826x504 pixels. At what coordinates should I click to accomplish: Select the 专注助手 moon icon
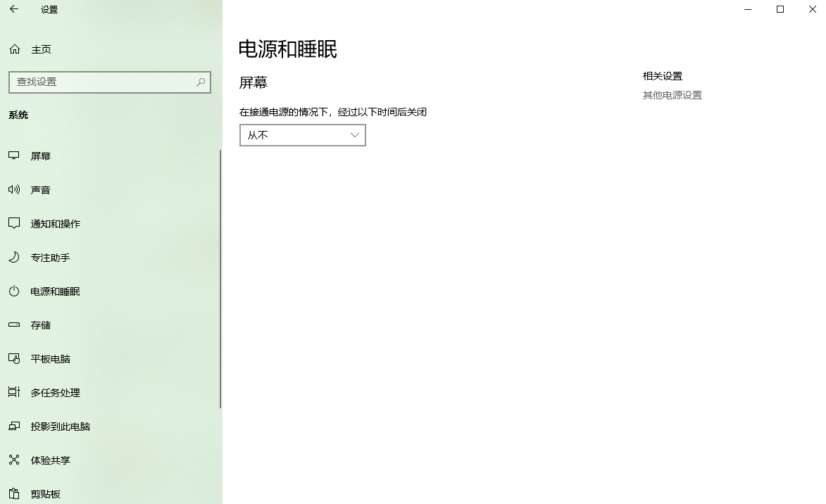pos(14,257)
